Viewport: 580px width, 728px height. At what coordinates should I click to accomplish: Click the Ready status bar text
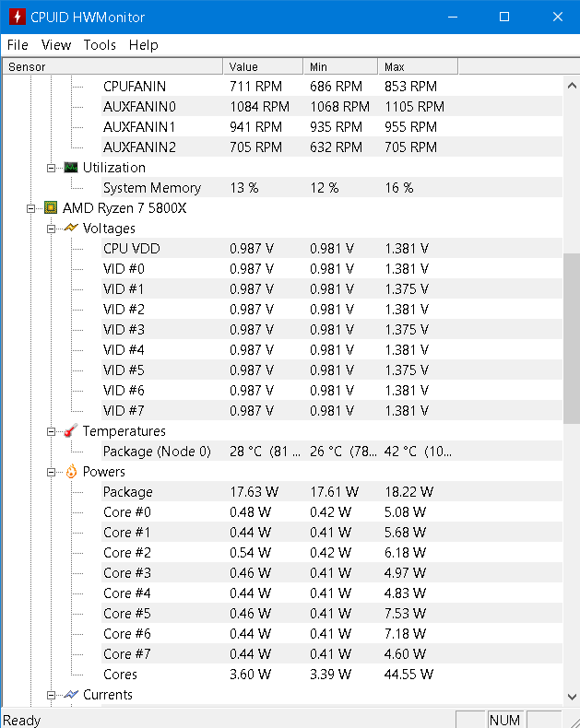pyautogui.click(x=22, y=720)
